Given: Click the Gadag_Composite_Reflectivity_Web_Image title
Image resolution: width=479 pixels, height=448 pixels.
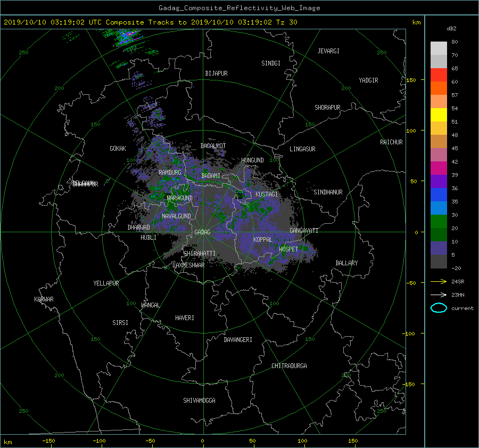Looking at the screenshot, I should pyautogui.click(x=239, y=8).
